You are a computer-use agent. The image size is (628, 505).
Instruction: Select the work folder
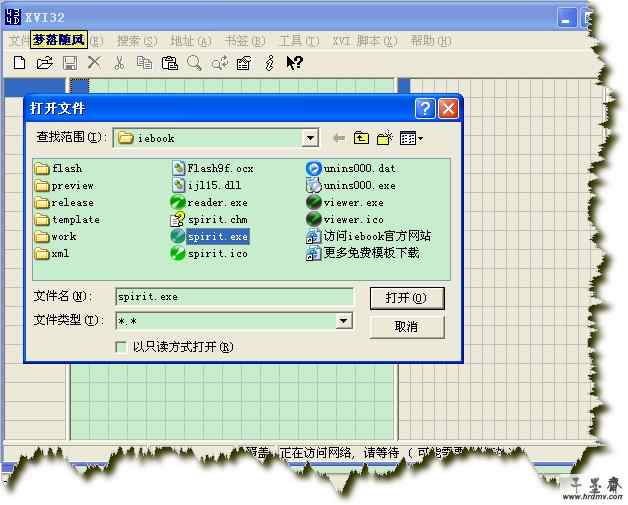coord(56,237)
